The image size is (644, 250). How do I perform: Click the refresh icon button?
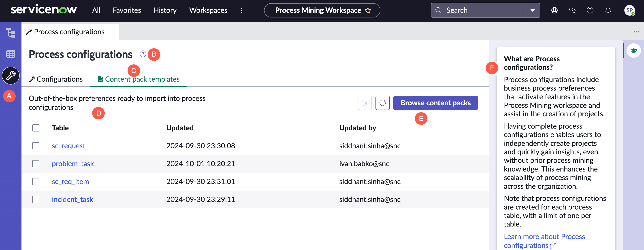click(382, 103)
